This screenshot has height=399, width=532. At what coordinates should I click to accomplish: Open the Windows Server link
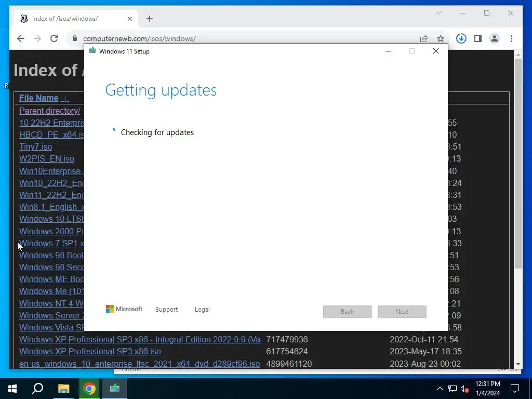click(x=51, y=315)
